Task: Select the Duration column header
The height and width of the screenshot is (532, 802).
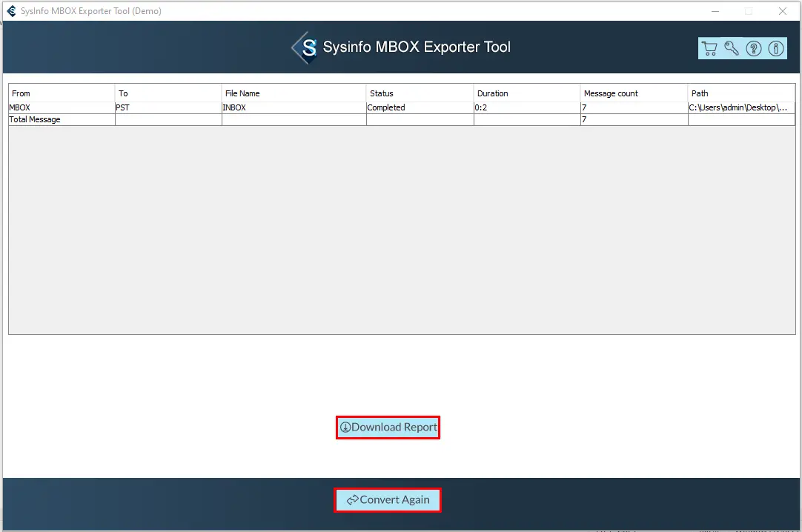Action: tap(527, 93)
